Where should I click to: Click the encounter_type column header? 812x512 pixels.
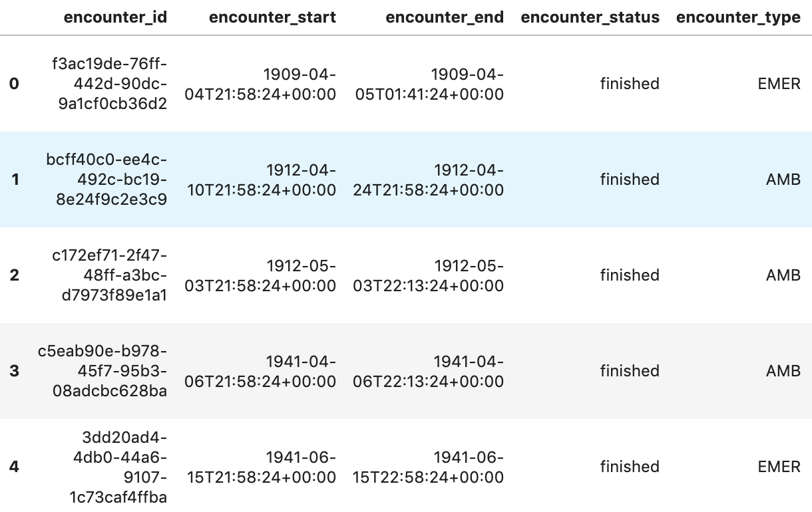click(x=738, y=18)
